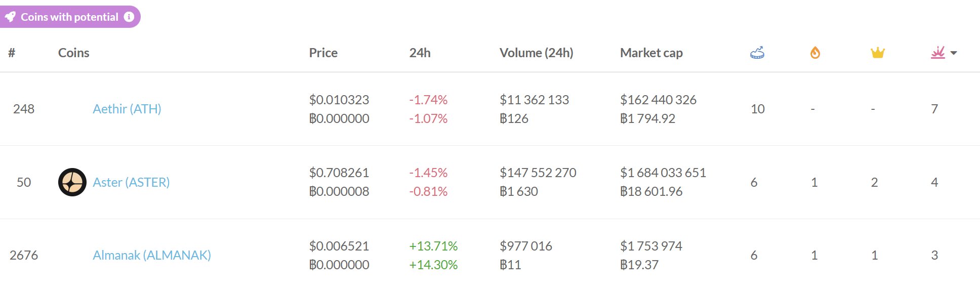Sort by the blue coin-stack icon column
The width and height of the screenshot is (980, 291).
[x=757, y=53]
